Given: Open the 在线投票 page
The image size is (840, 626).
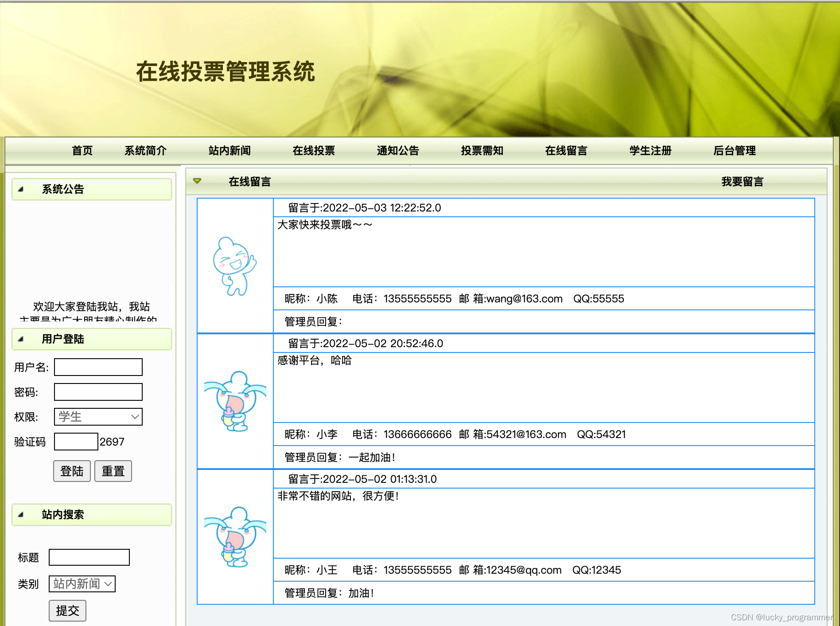Looking at the screenshot, I should pyautogui.click(x=314, y=150).
